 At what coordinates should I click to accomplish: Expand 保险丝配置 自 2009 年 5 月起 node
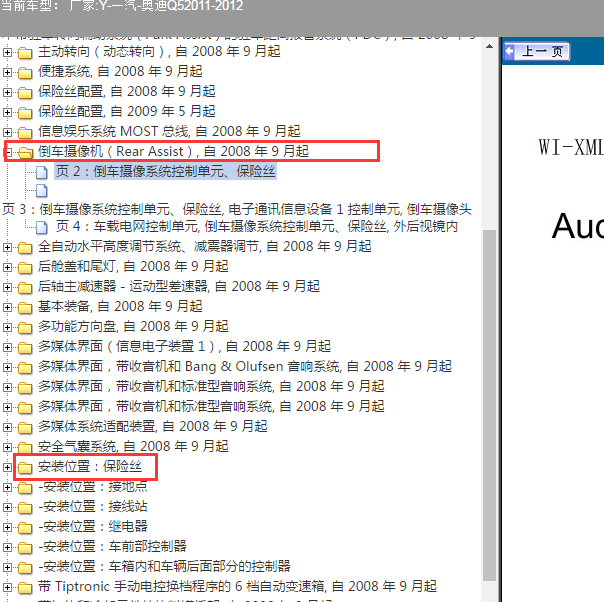coord(7,112)
